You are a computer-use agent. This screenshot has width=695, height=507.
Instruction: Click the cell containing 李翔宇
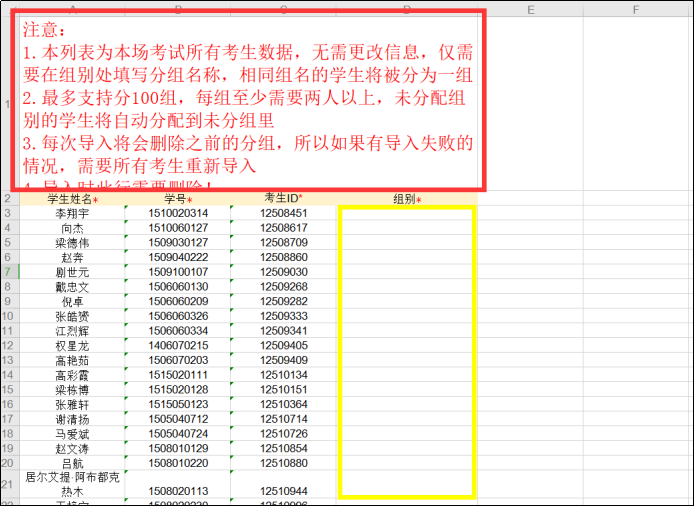(x=72, y=213)
